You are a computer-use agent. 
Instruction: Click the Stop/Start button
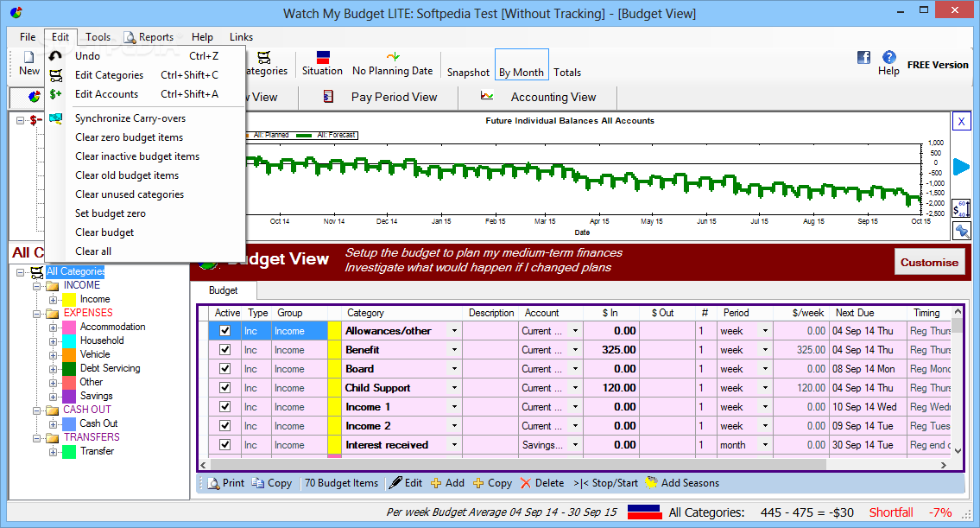[605, 483]
